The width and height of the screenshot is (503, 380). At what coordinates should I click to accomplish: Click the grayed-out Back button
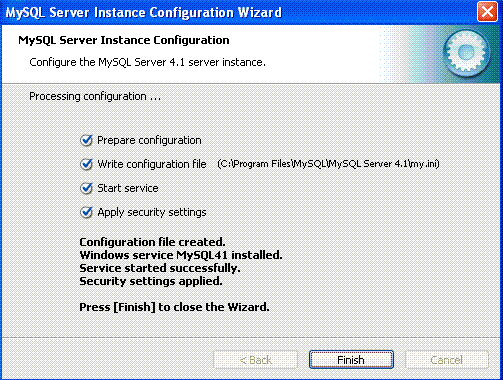[x=255, y=360]
